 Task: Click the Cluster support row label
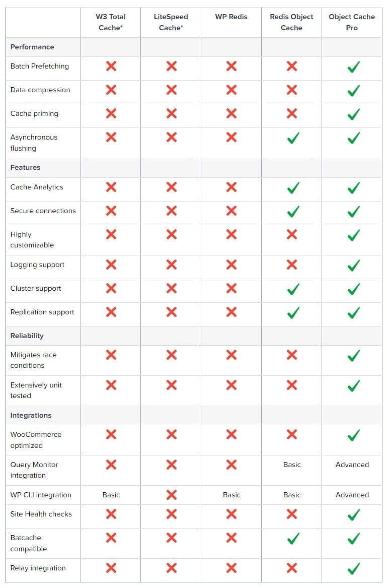[36, 288]
